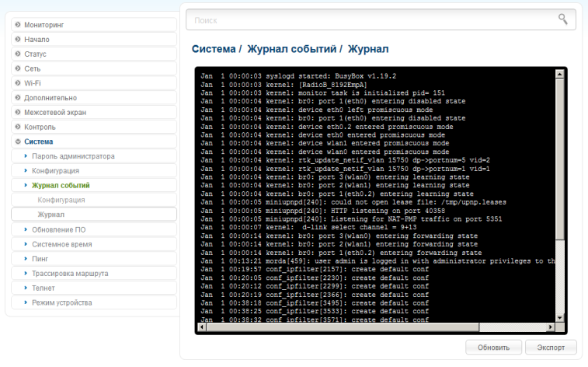The height and width of the screenshot is (367, 588).
Task: Open the Телнет page
Action: pos(94,288)
